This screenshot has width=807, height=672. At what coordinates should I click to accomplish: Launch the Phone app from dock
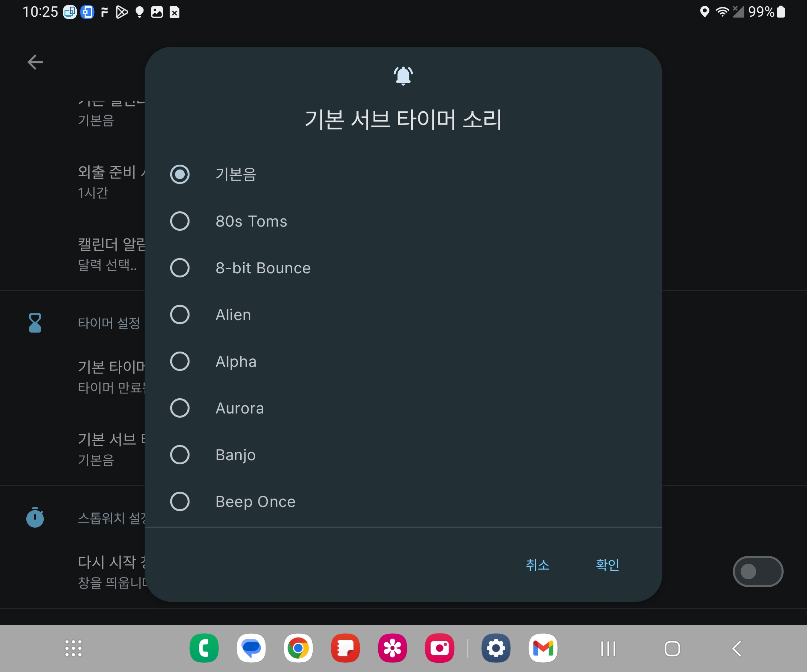click(x=204, y=648)
